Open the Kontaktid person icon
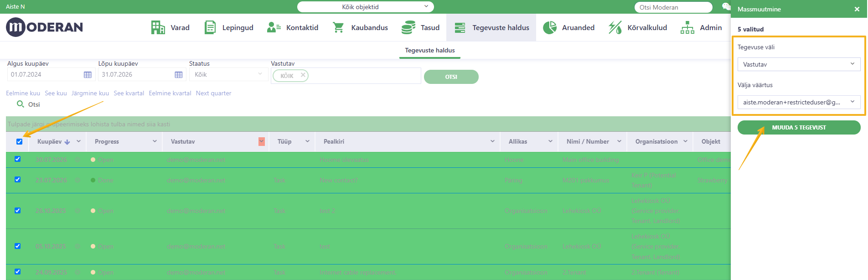This screenshot has height=280, width=868. (x=274, y=27)
